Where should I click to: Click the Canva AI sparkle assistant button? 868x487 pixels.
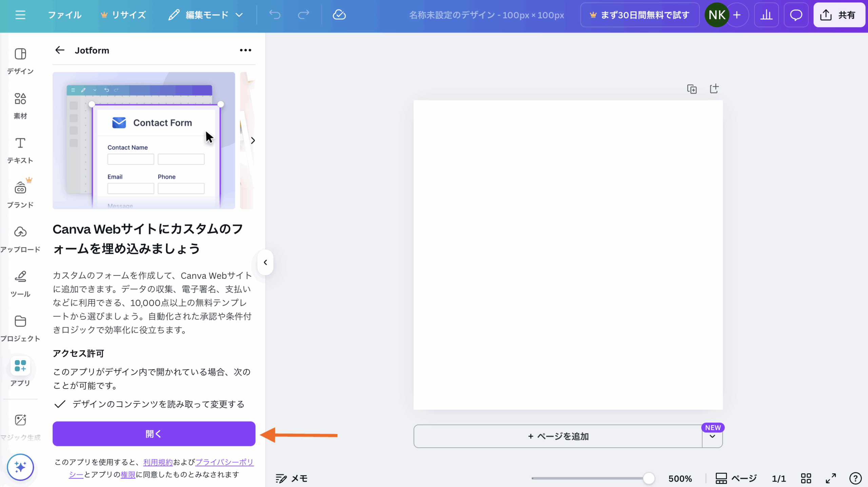click(20, 467)
